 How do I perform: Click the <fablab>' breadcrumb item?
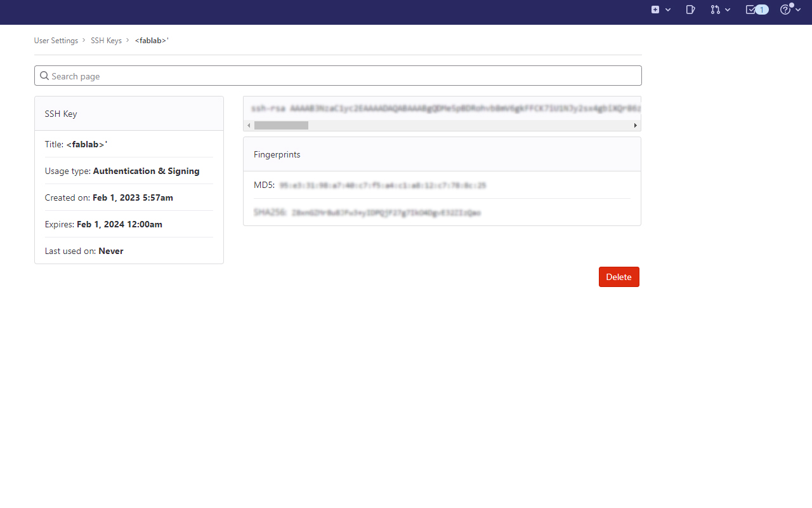[152, 41]
